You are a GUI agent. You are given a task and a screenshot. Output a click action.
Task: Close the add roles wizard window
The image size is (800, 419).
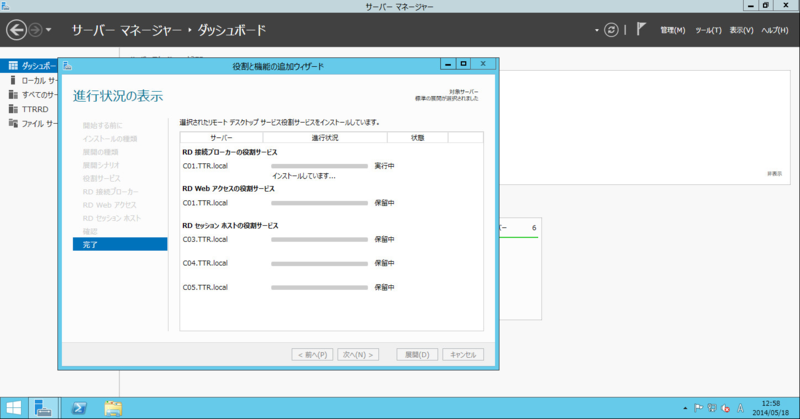[483, 64]
